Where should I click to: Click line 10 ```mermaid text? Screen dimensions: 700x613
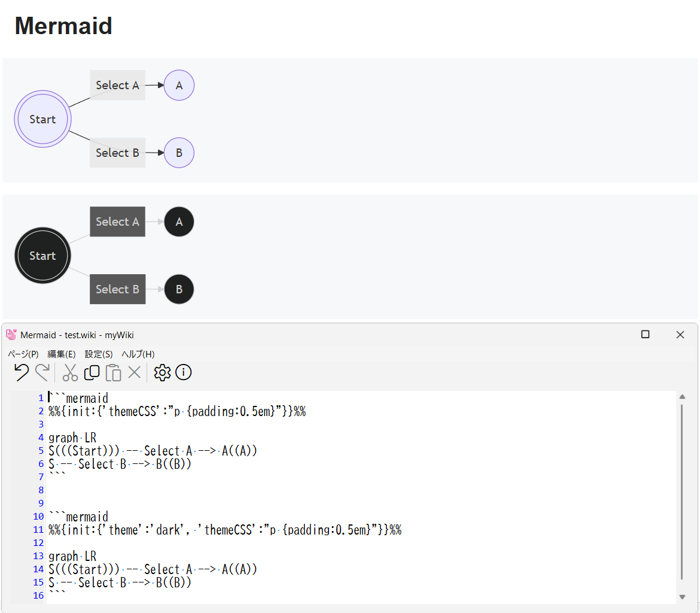click(78, 517)
